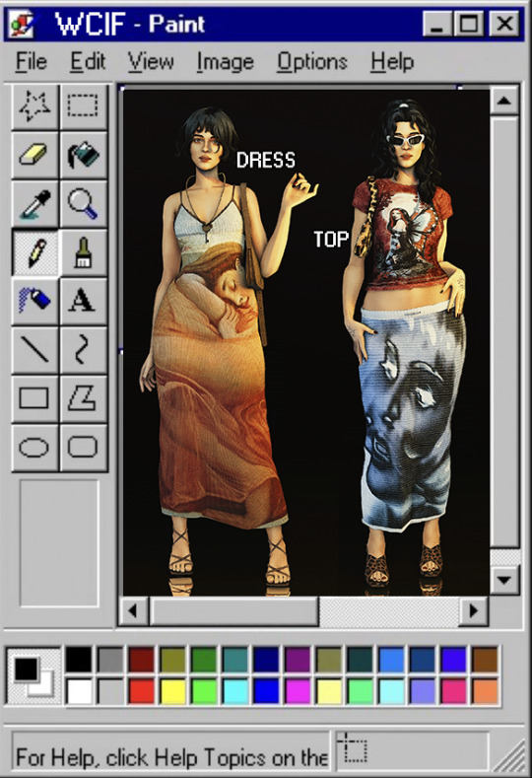Click the DRESS label on the canvas
The image size is (532, 778).
266,161
